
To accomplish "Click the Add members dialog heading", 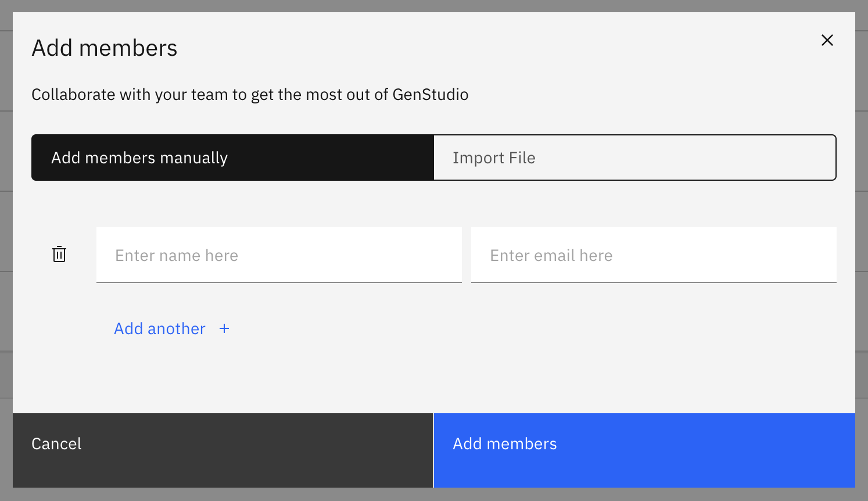I will point(105,48).
